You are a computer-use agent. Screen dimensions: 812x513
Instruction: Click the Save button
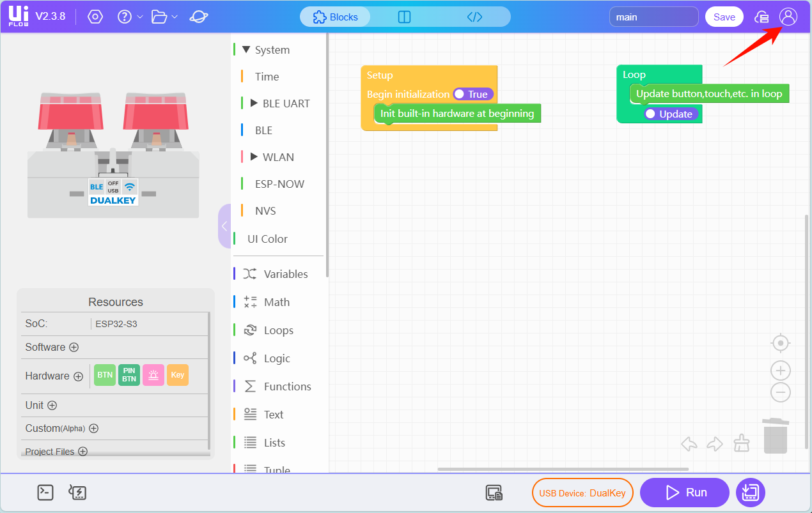click(724, 17)
